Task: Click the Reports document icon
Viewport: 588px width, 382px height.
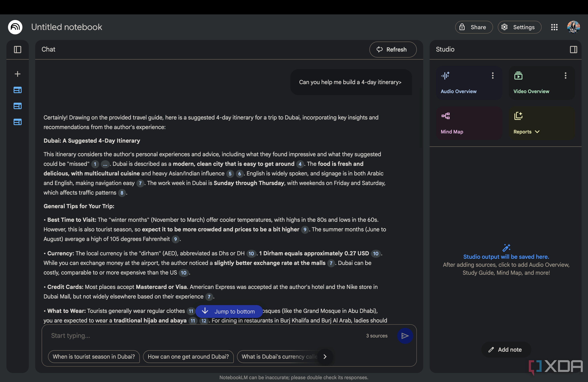Action: coord(518,116)
